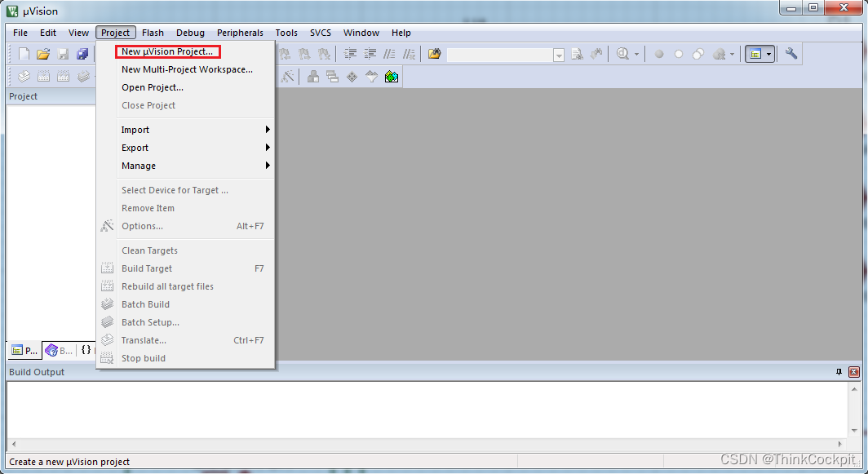868x474 pixels.
Task: Launch the colorful Pack Installer icon
Action: [x=392, y=77]
